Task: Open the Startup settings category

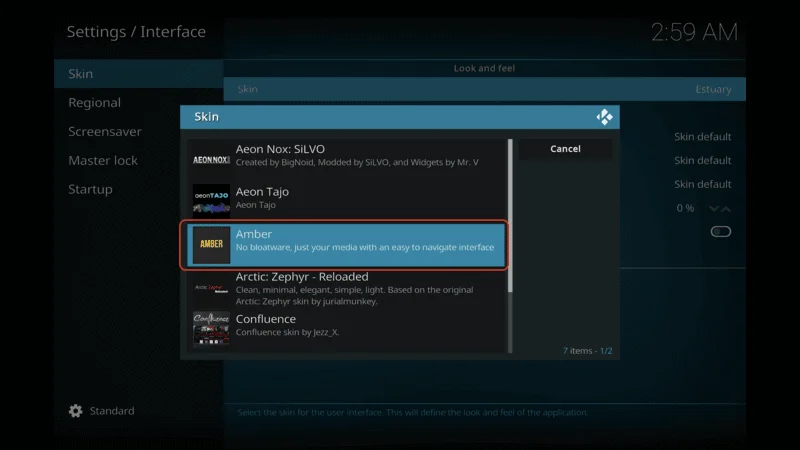Action: pyautogui.click(x=139, y=189)
